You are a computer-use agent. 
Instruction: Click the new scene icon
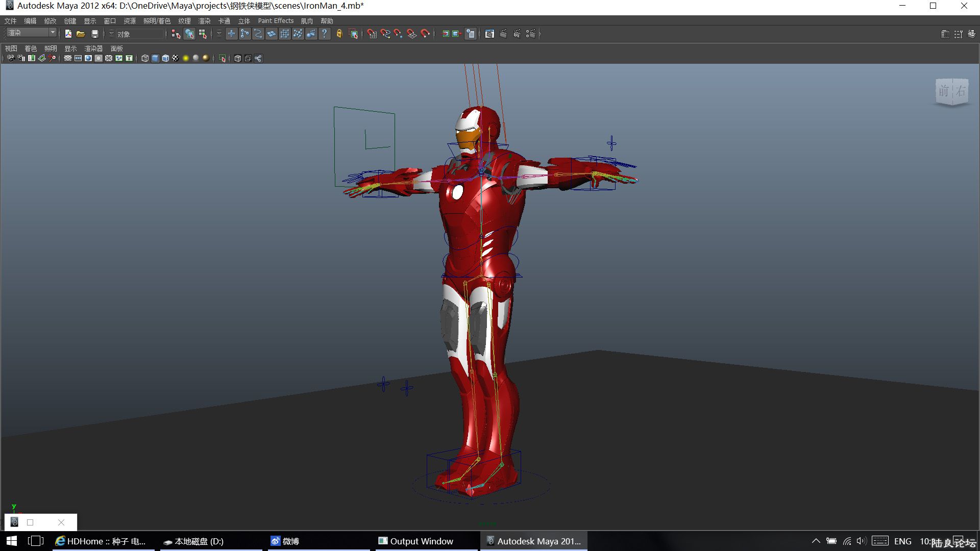point(68,34)
